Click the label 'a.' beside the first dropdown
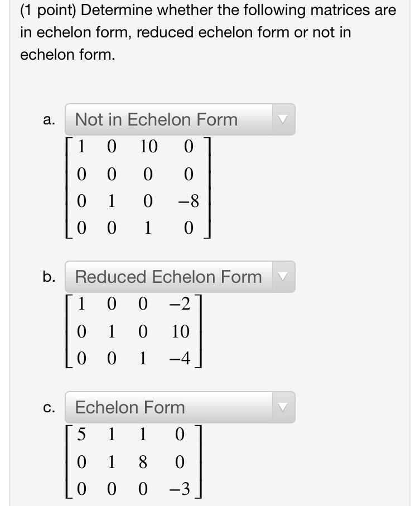The image size is (420, 506). pyautogui.click(x=50, y=119)
